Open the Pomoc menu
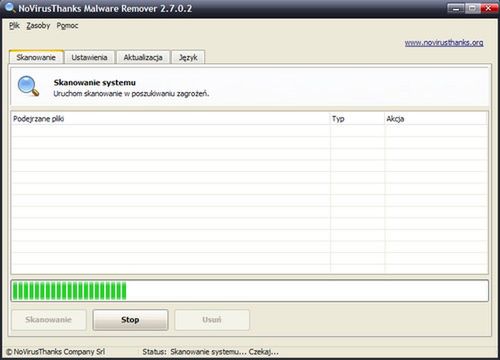The height and width of the screenshot is (360, 500). [x=67, y=26]
